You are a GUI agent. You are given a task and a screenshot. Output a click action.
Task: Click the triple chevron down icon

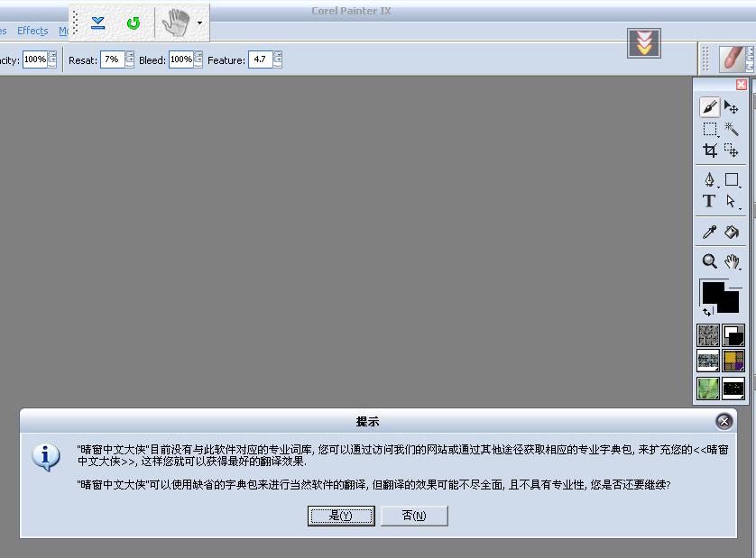click(644, 43)
